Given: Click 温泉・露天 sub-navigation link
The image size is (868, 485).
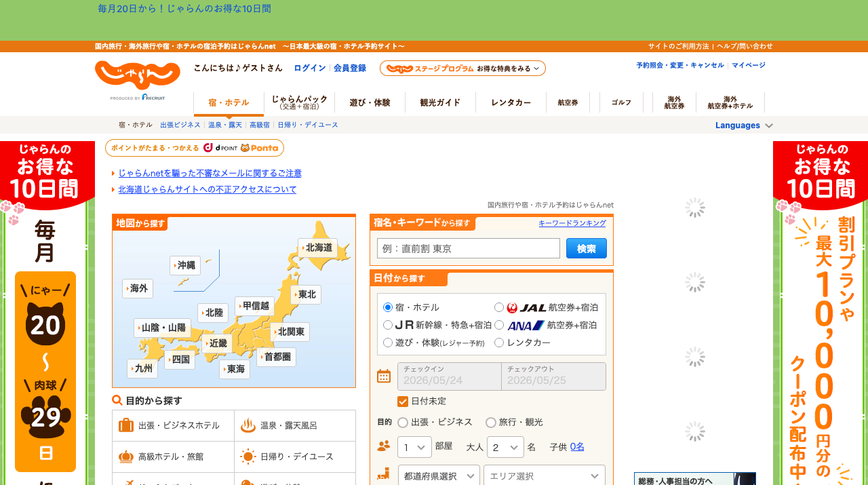Looking at the screenshot, I should [225, 125].
